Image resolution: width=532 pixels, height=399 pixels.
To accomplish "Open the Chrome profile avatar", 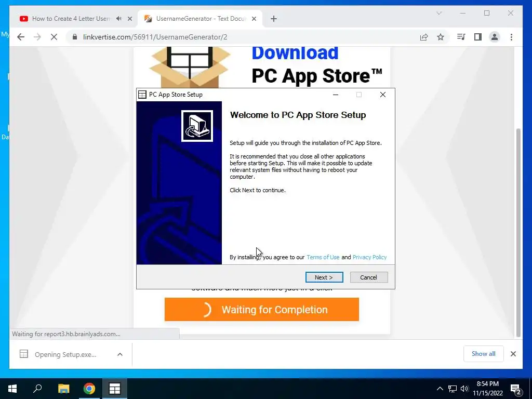I will (495, 37).
